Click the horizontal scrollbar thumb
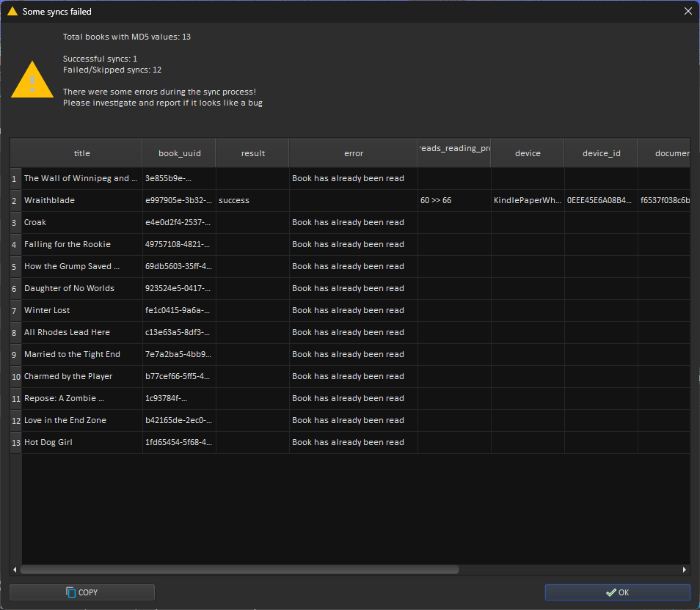Image resolution: width=700 pixels, height=610 pixels. (240, 570)
